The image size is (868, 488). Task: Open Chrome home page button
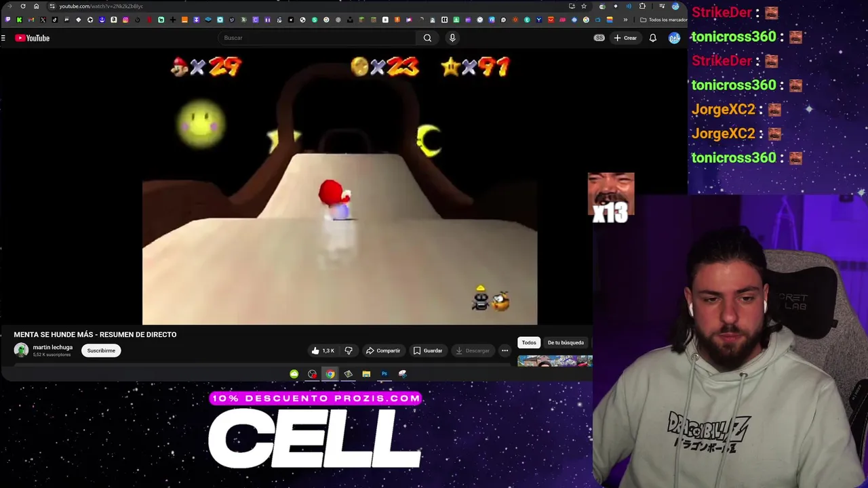point(37,6)
